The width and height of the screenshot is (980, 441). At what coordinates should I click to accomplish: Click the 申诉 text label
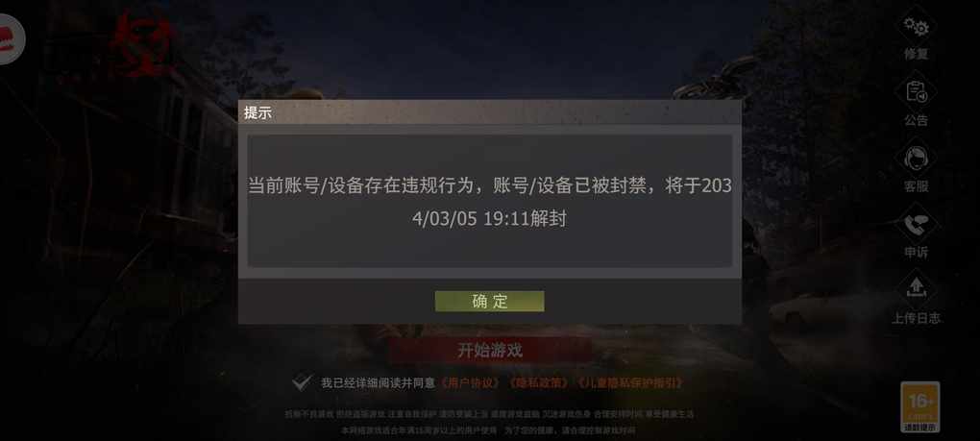(x=917, y=253)
